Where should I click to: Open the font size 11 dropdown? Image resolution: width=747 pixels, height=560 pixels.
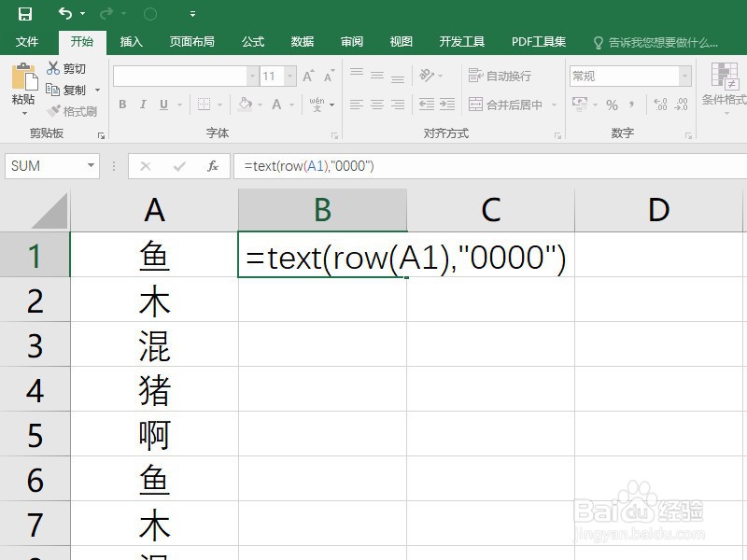click(289, 77)
